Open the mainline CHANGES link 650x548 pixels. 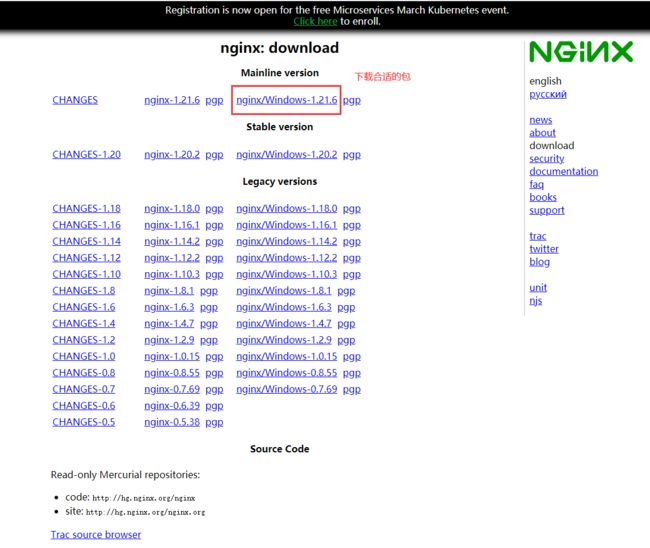point(75,100)
